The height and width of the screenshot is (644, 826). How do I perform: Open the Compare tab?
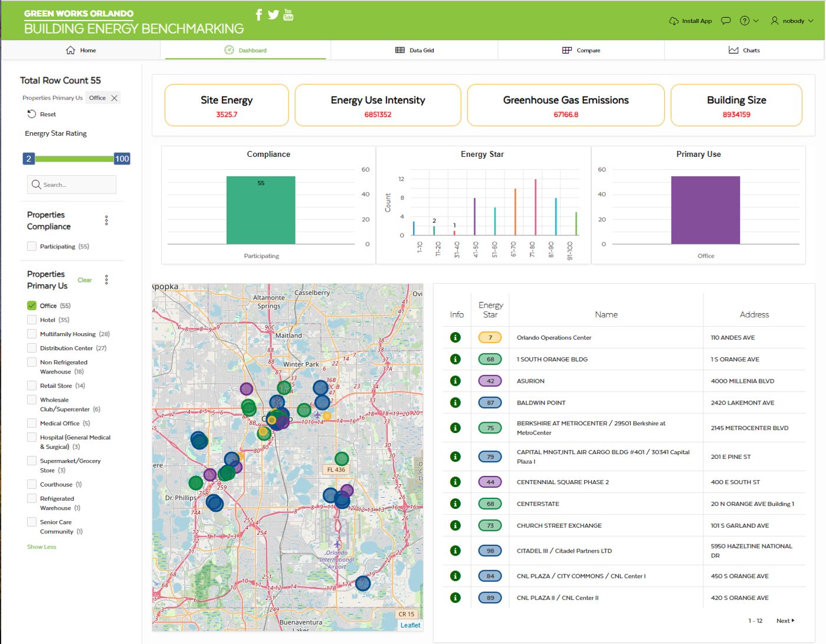coord(581,50)
